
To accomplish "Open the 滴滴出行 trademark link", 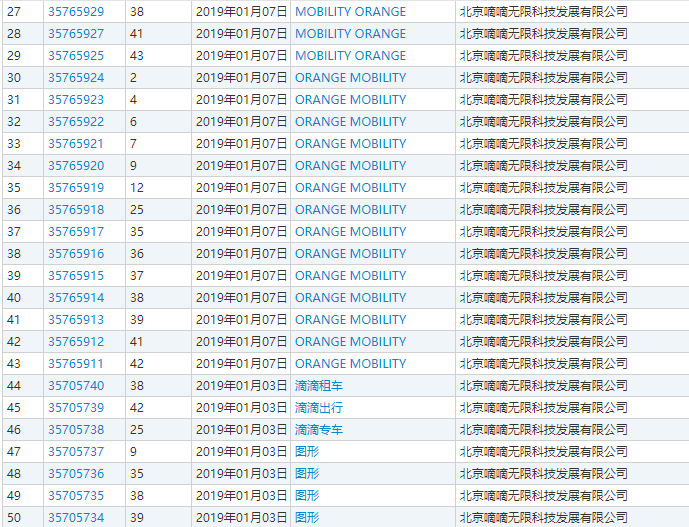I will click(x=319, y=407).
